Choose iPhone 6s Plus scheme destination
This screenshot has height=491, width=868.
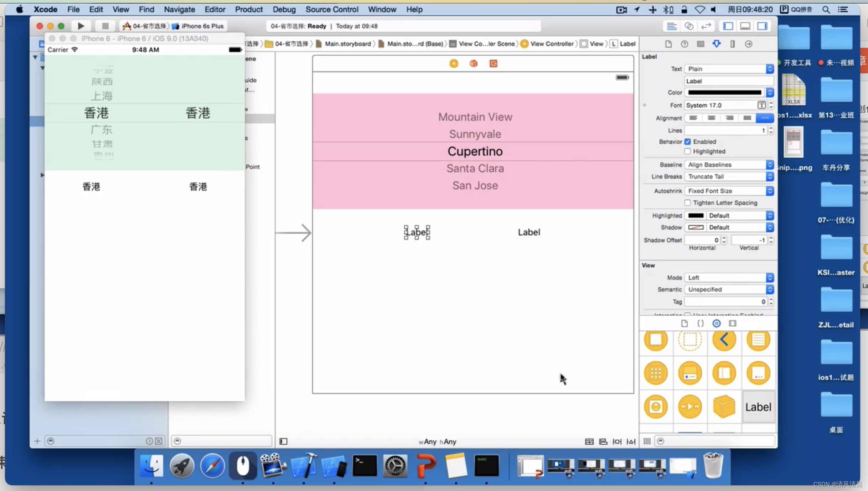(198, 26)
